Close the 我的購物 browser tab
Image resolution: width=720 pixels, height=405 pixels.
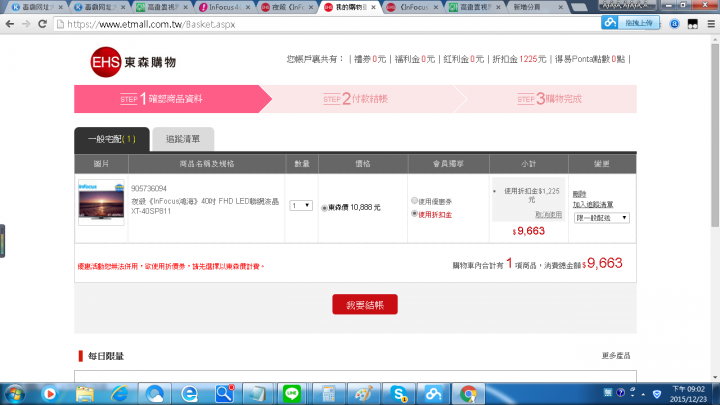373,7
